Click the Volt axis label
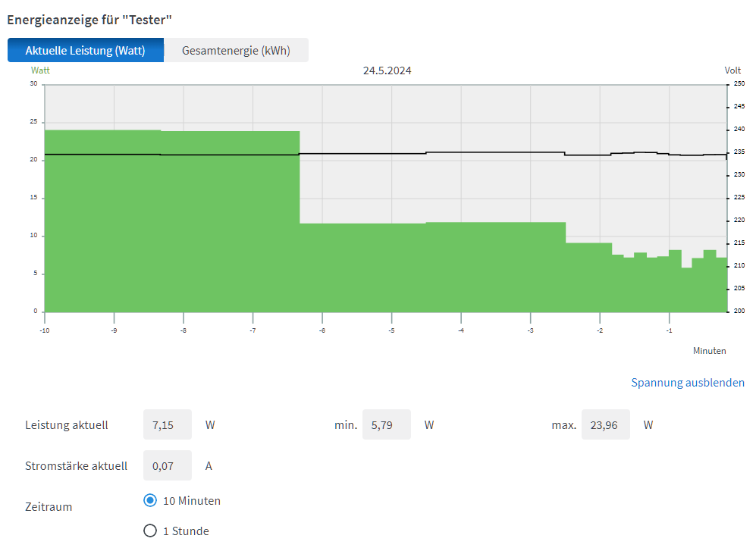The image size is (756, 551). tap(732, 70)
